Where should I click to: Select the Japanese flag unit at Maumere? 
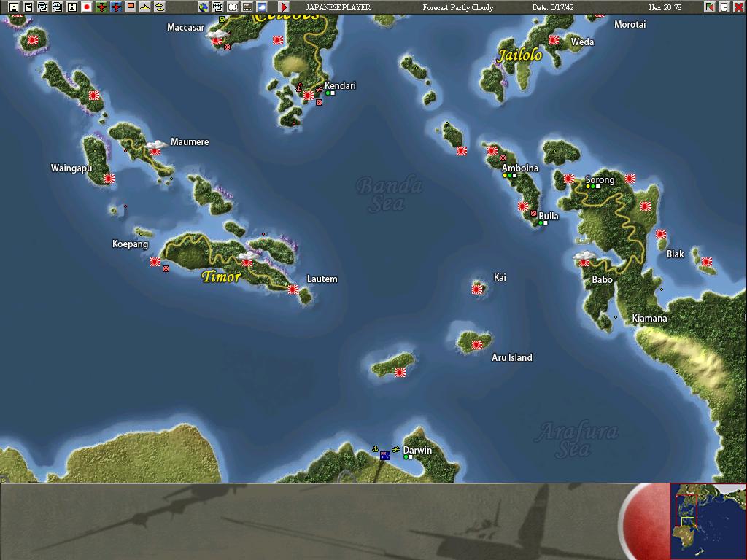(155, 151)
